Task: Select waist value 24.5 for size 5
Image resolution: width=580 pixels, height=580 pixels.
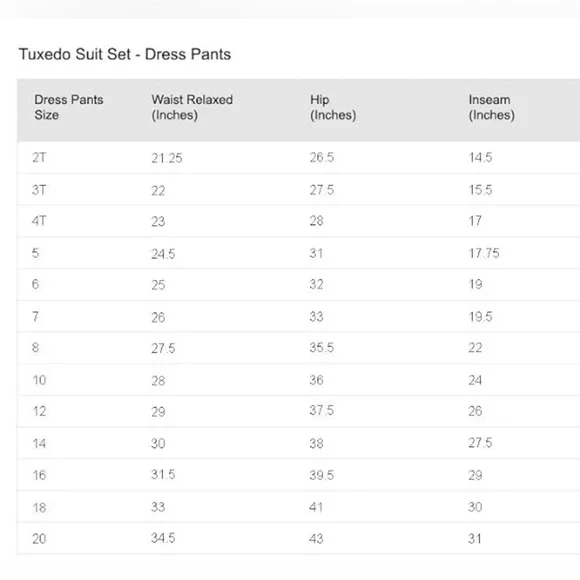Action: point(163,254)
